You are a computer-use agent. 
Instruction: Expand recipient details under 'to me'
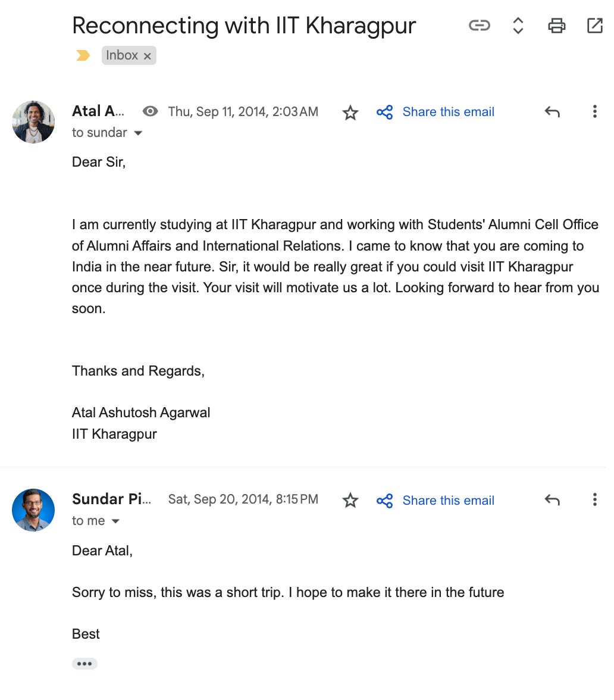[117, 521]
